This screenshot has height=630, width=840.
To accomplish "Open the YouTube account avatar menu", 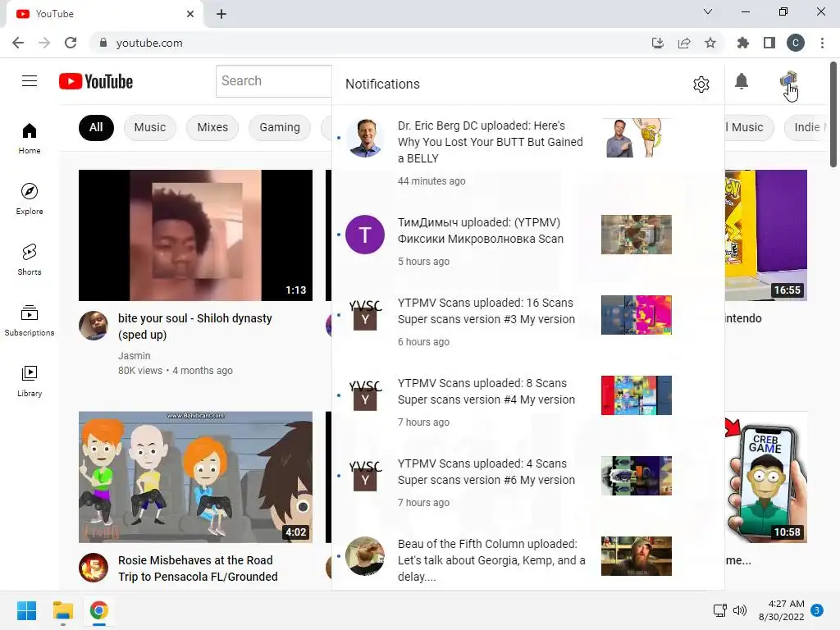I will (788, 81).
